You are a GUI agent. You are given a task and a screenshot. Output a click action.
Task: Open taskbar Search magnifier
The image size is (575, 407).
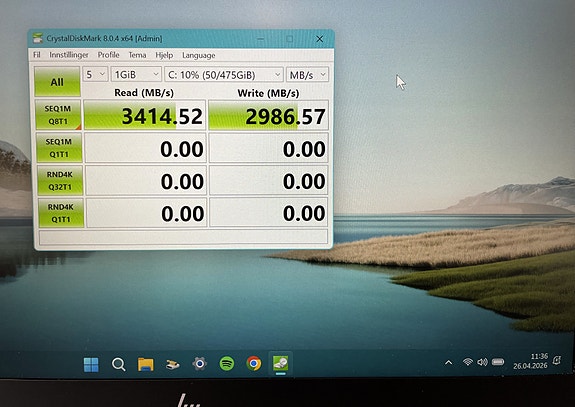point(118,364)
